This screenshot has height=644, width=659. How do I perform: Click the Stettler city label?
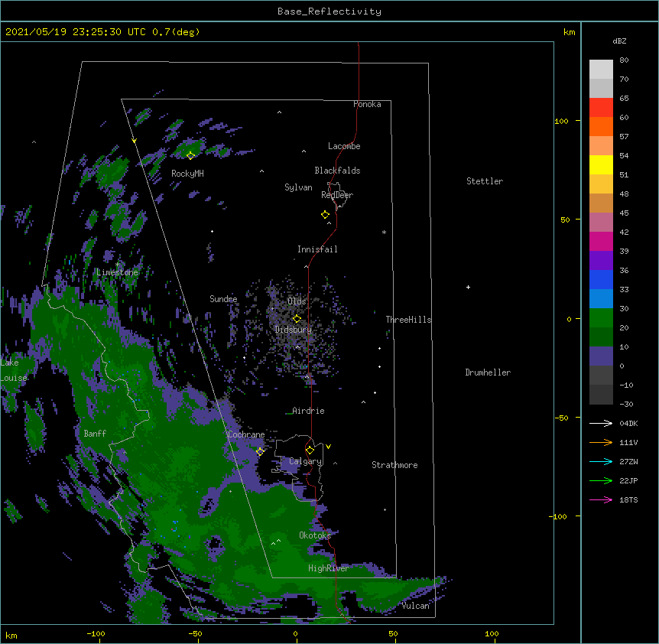pos(485,181)
